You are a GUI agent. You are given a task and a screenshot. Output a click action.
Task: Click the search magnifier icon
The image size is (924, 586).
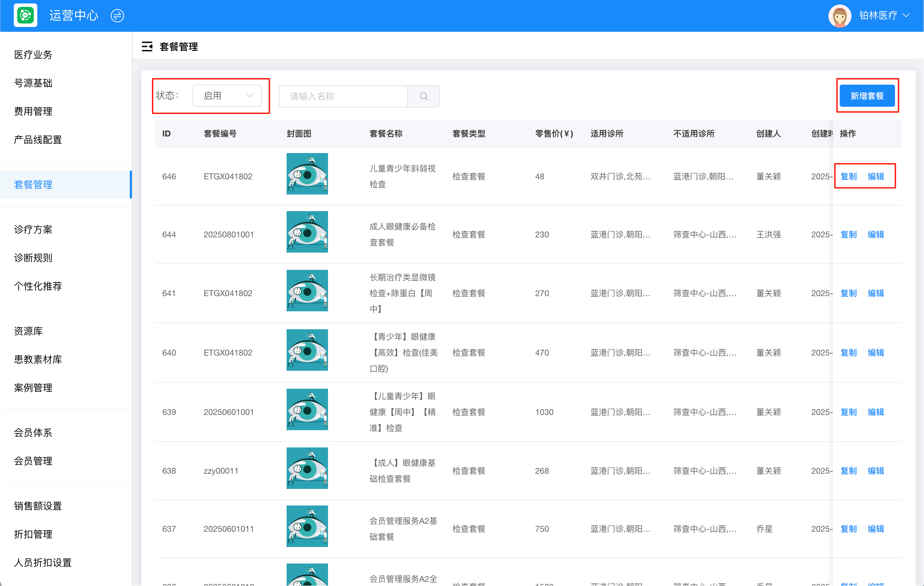coord(423,96)
